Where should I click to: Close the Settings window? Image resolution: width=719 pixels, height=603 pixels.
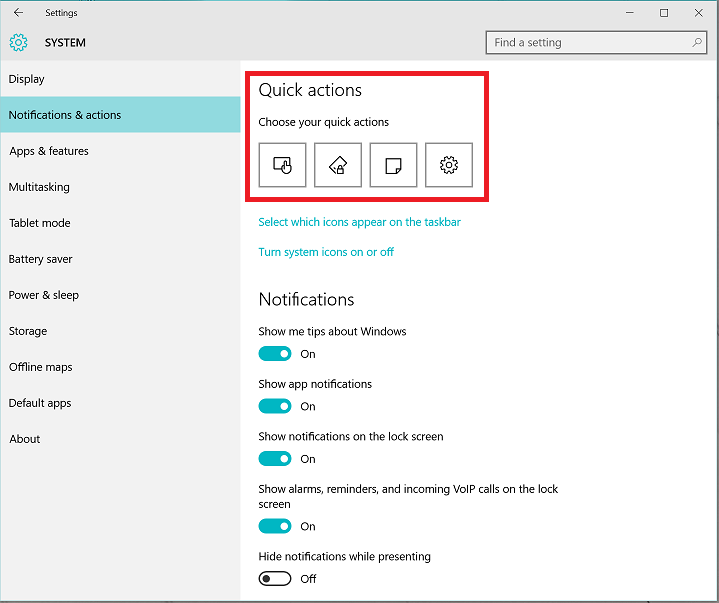[x=698, y=13]
